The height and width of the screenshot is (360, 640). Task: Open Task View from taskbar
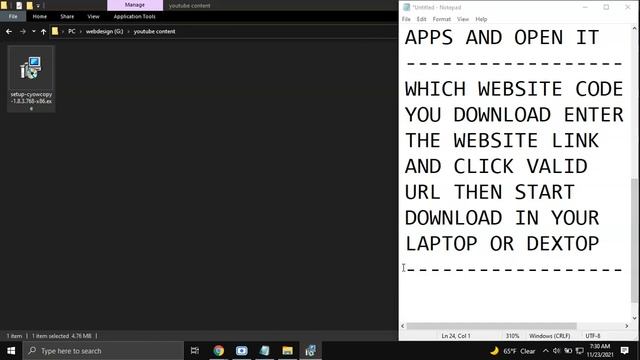point(195,351)
